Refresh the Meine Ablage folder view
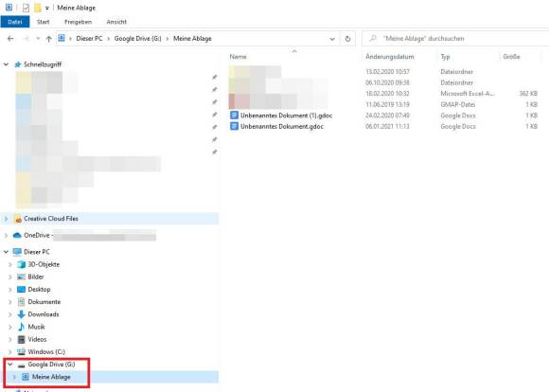The height and width of the screenshot is (392, 549). point(347,39)
